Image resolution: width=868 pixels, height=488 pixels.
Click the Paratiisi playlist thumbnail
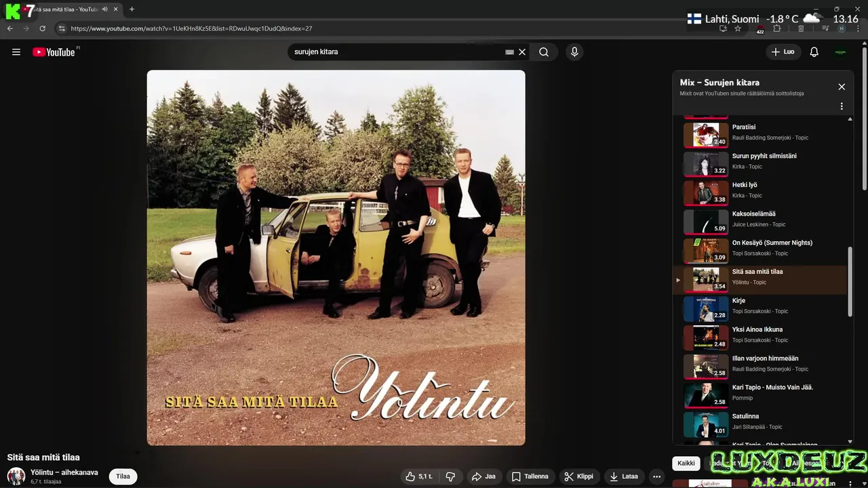(706, 134)
